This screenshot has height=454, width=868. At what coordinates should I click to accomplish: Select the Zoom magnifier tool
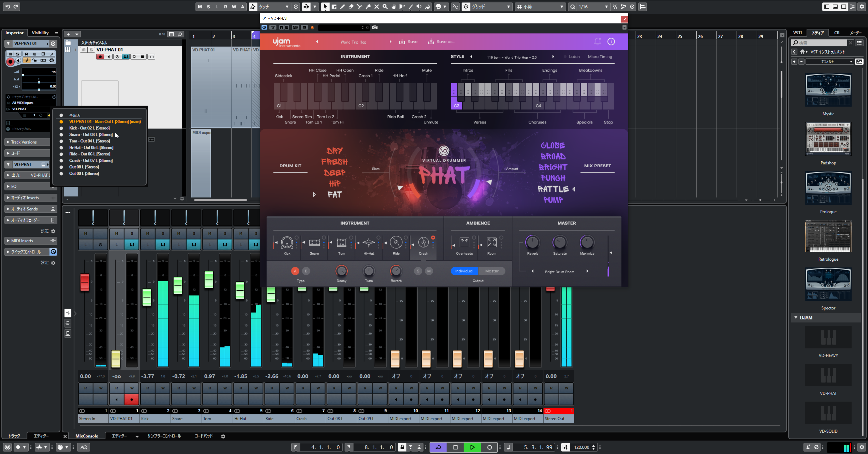click(385, 7)
